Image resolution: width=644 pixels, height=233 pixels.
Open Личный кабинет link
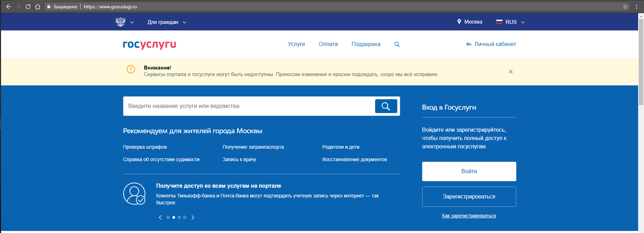click(491, 44)
